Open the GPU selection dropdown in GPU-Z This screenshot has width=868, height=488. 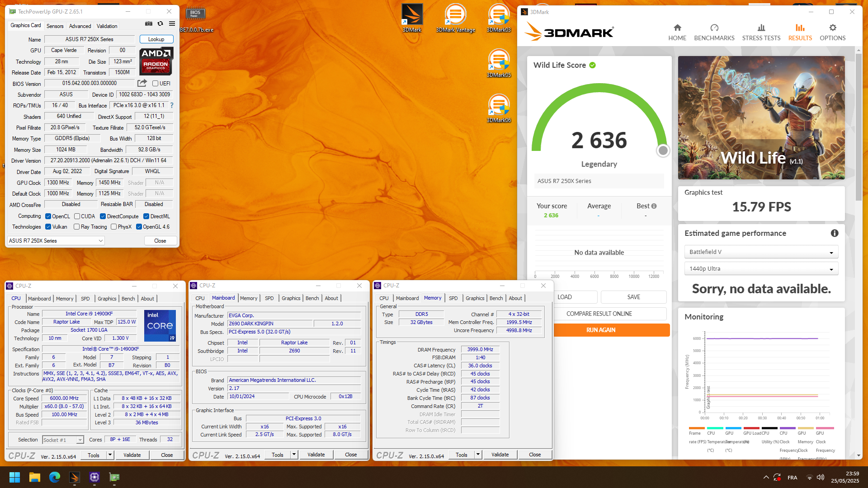click(56, 241)
